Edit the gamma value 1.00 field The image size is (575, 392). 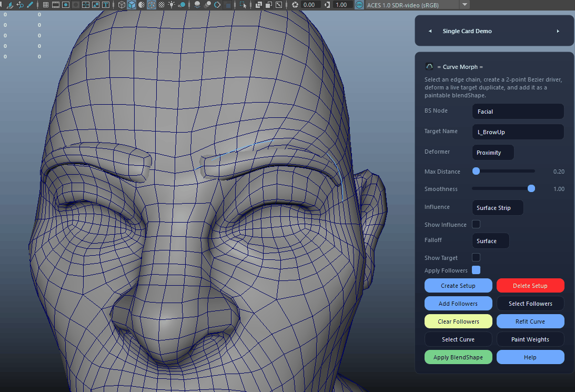click(342, 5)
